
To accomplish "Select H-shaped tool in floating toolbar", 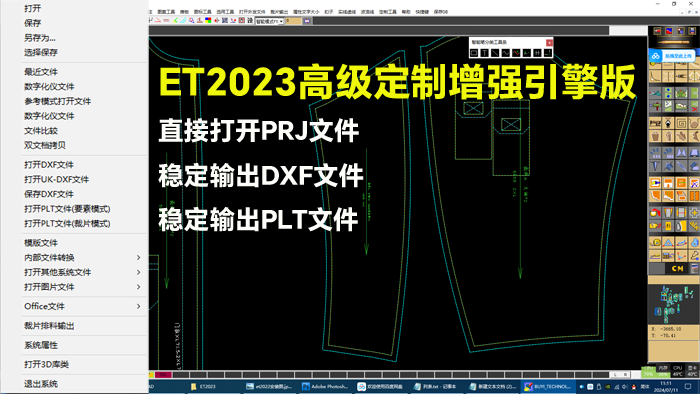I will coord(537,53).
